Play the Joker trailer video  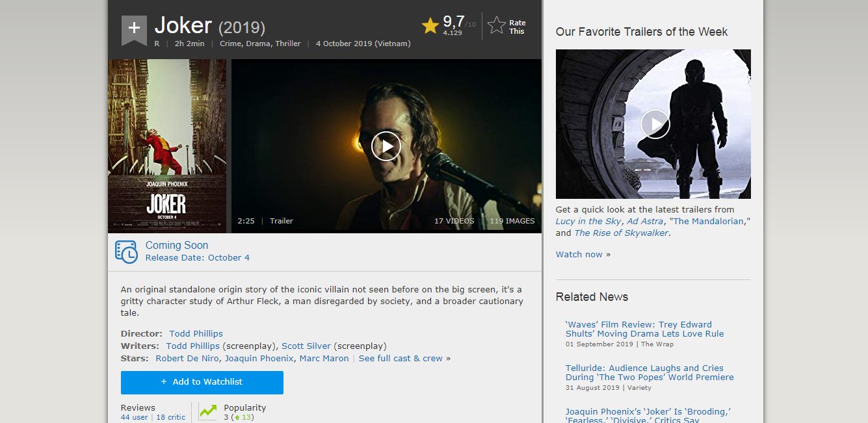pos(386,146)
